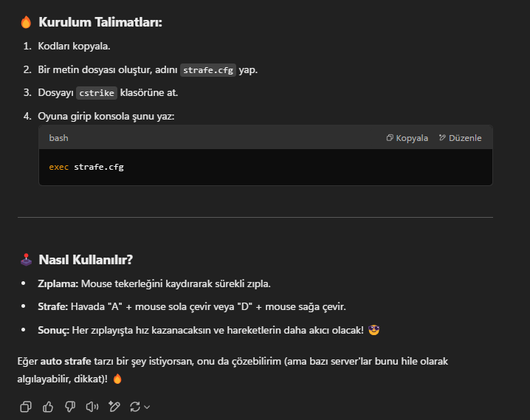
Task: Click the fire emoji at the end of the message
Action: (x=117, y=379)
